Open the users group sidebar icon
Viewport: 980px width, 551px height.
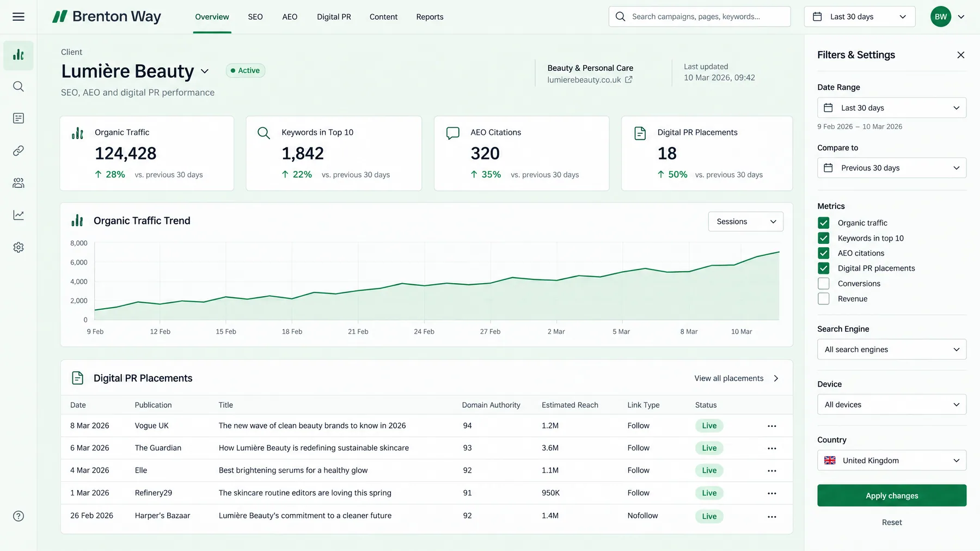(x=19, y=183)
